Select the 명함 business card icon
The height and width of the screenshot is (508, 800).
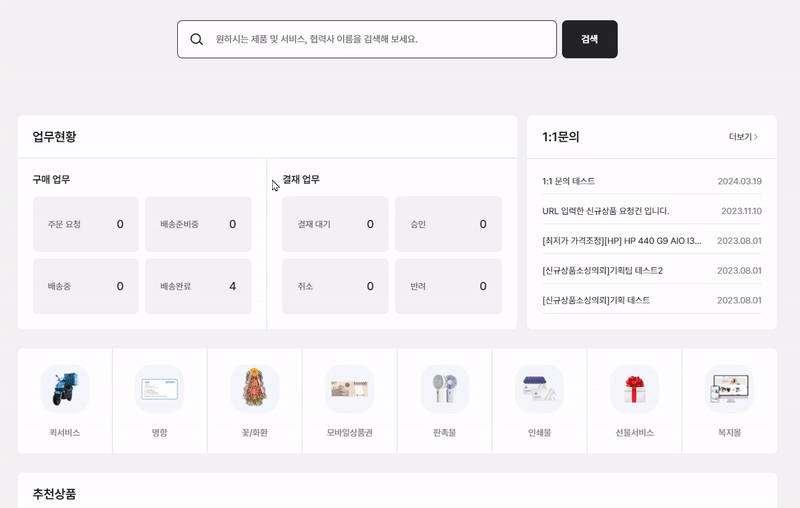click(160, 389)
